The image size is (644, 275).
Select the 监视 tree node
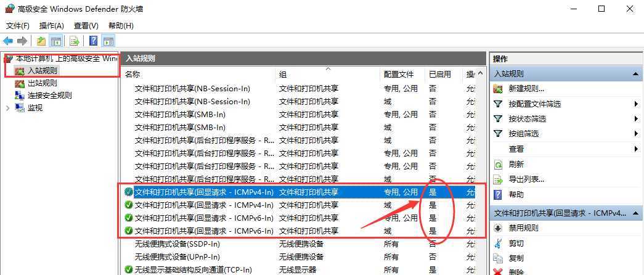(x=35, y=108)
